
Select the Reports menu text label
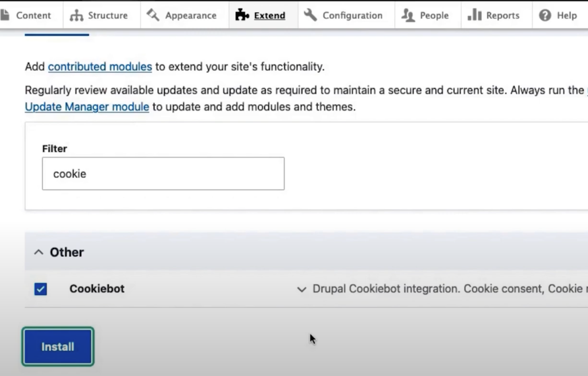coord(503,15)
